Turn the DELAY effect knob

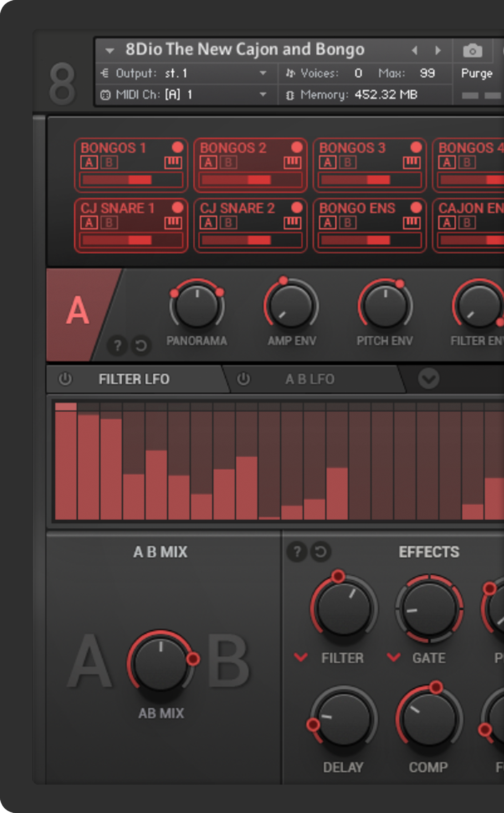pyautogui.click(x=344, y=718)
